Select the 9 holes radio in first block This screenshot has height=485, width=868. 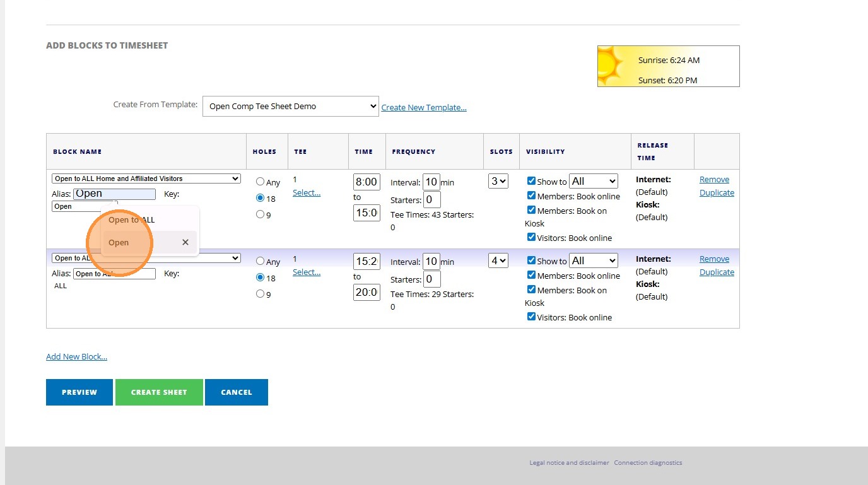260,214
